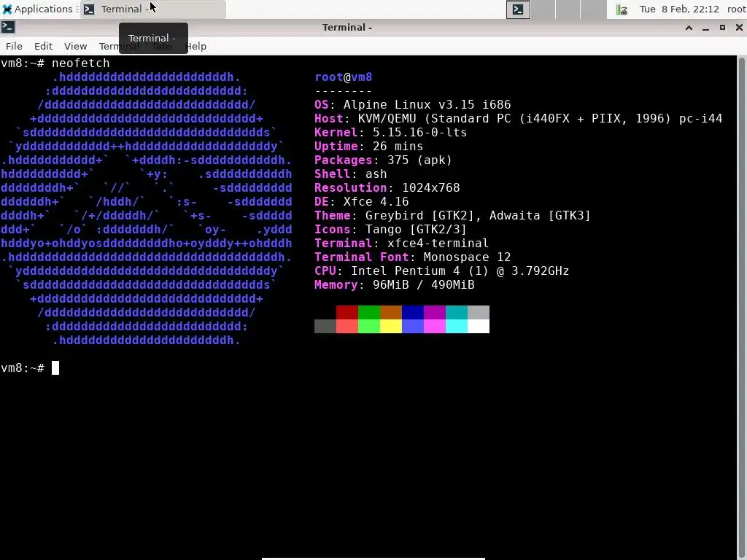This screenshot has height=560, width=747.
Task: Click the dark gray color block
Action: click(325, 326)
